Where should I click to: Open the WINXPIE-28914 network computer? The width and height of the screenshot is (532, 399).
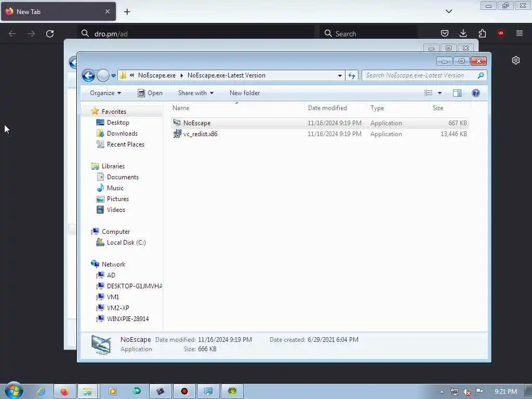(128, 318)
